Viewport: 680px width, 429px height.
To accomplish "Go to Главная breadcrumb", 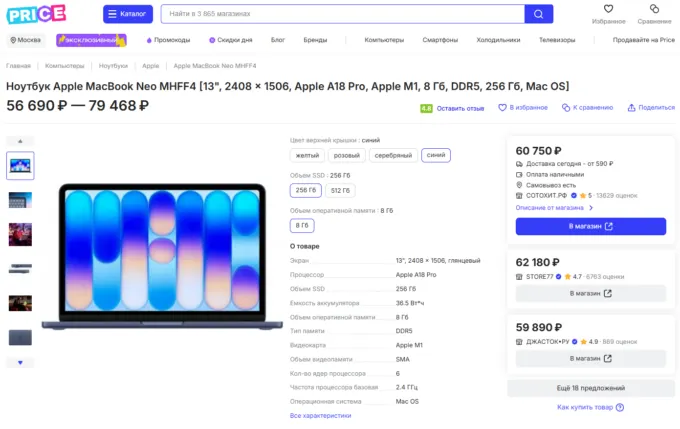I will (x=18, y=66).
